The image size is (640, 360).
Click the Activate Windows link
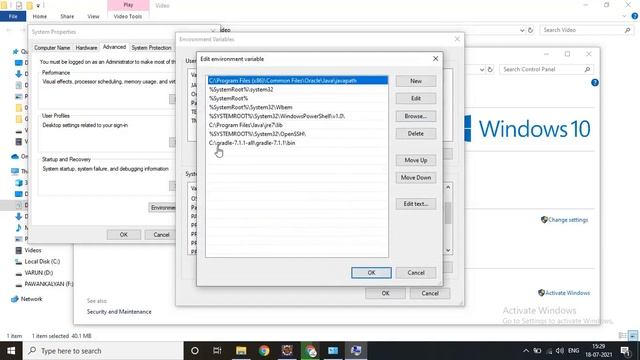[x=567, y=293]
